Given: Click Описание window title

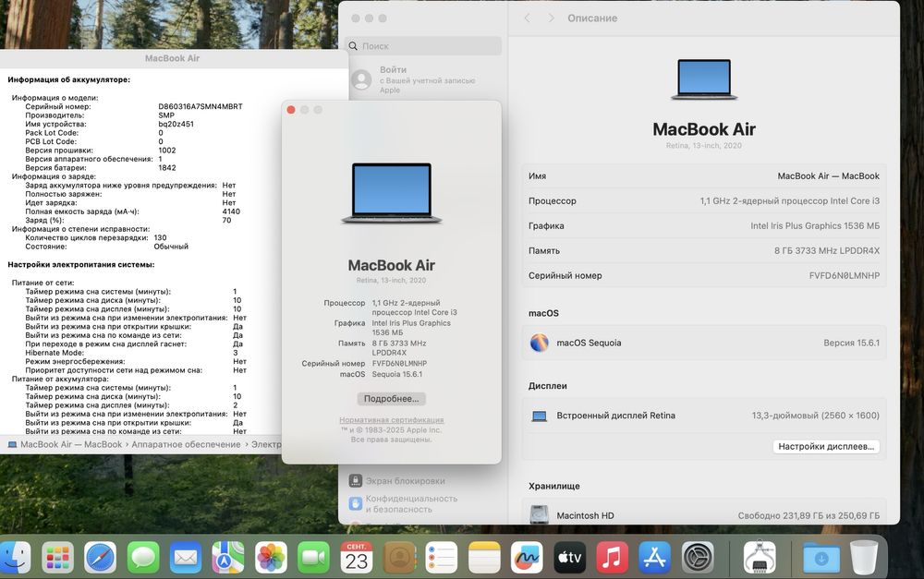Looking at the screenshot, I should [x=592, y=18].
